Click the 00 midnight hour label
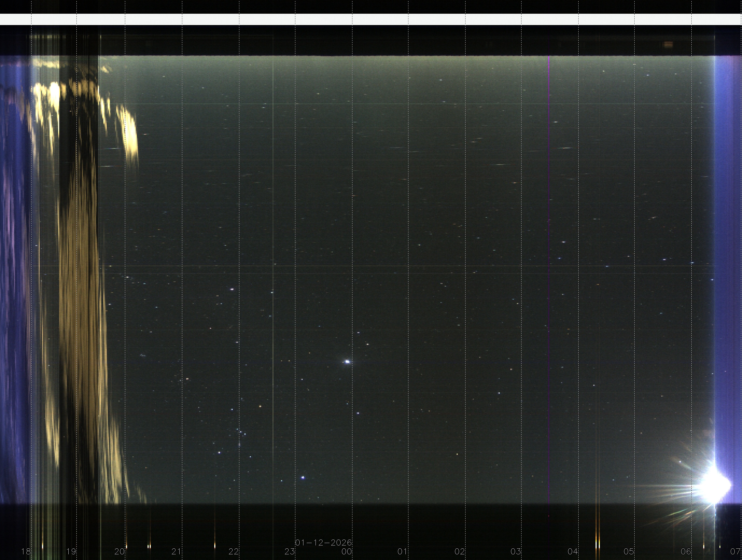This screenshot has height=560, width=742. [346, 551]
